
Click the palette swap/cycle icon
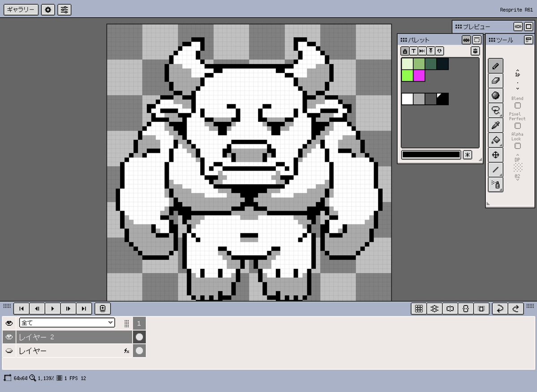(x=439, y=51)
